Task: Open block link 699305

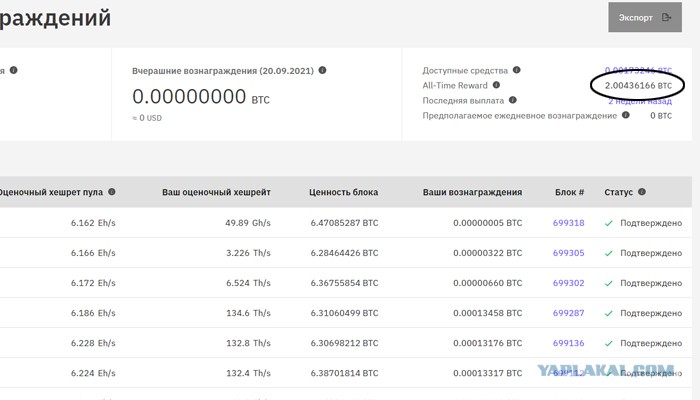Action: (568, 253)
